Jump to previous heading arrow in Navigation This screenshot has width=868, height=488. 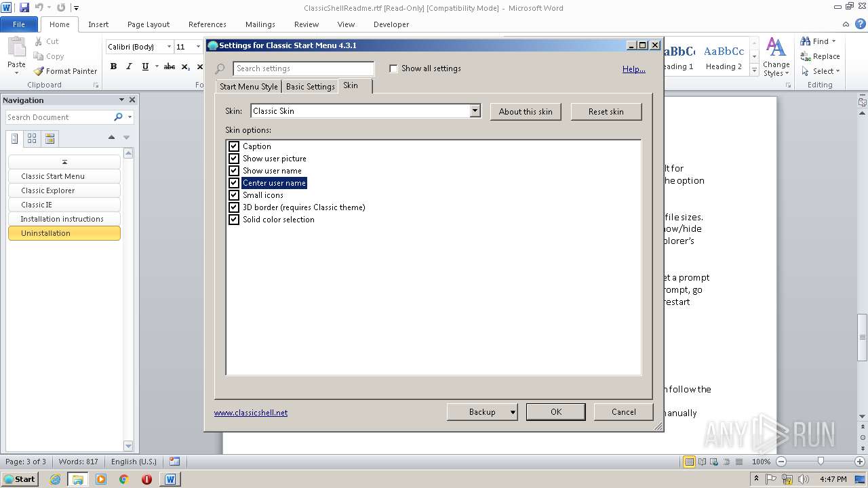point(111,138)
